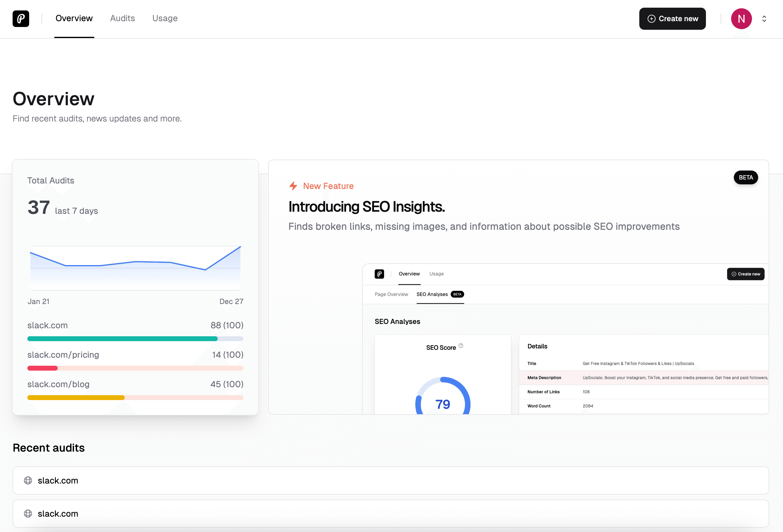The image size is (783, 532).
Task: Click the N user avatar
Action: 741,18
